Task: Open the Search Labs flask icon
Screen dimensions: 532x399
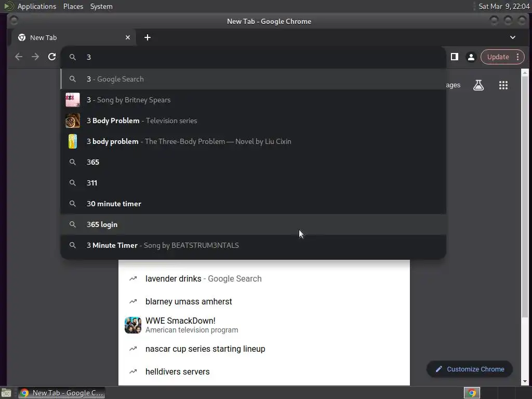Action: 478,85
